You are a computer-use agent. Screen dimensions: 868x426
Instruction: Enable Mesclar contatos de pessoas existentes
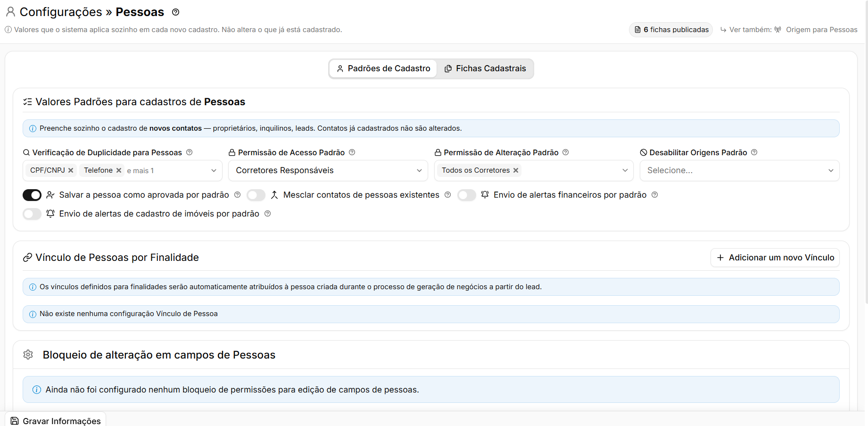256,195
